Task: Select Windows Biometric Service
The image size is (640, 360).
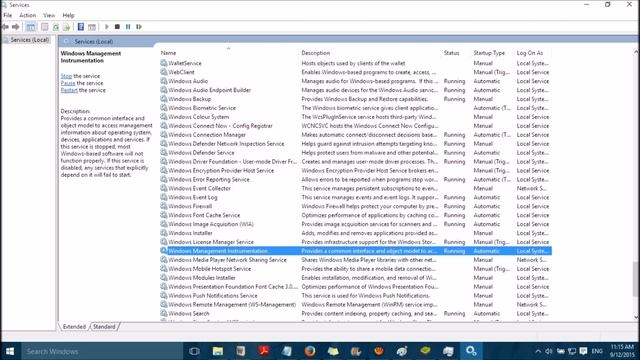Action: [355, 108]
